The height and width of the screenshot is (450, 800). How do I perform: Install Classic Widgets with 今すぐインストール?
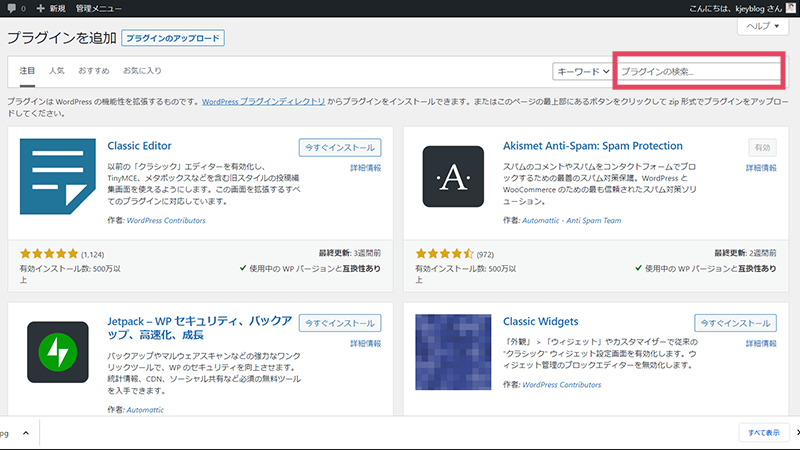pos(735,323)
